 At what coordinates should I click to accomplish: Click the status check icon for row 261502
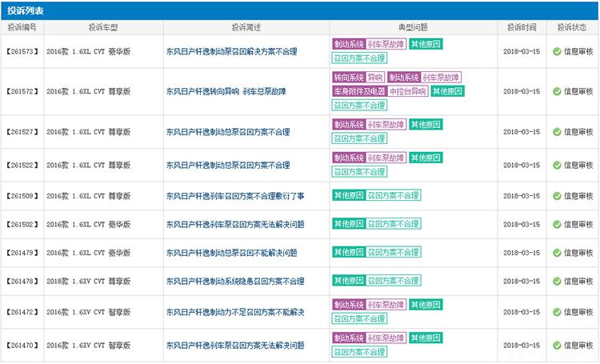point(556,224)
